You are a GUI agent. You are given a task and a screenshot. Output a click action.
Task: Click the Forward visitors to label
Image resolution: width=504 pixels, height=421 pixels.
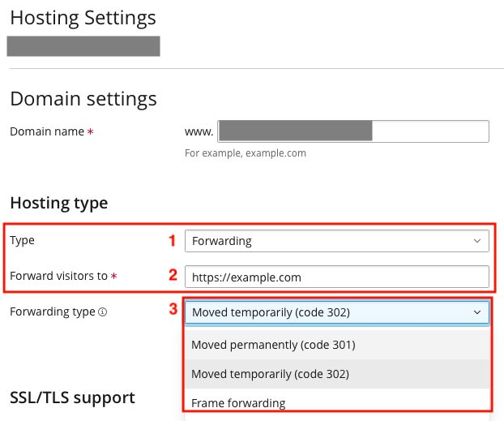58,277
